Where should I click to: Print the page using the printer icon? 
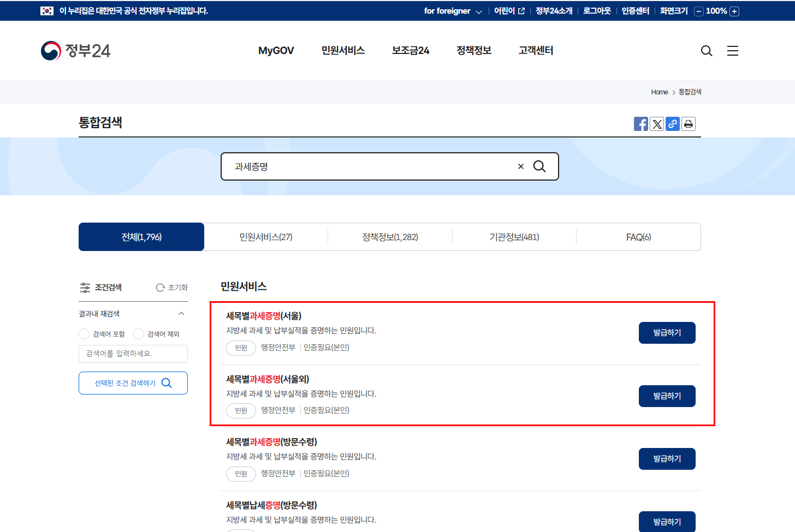(x=688, y=124)
